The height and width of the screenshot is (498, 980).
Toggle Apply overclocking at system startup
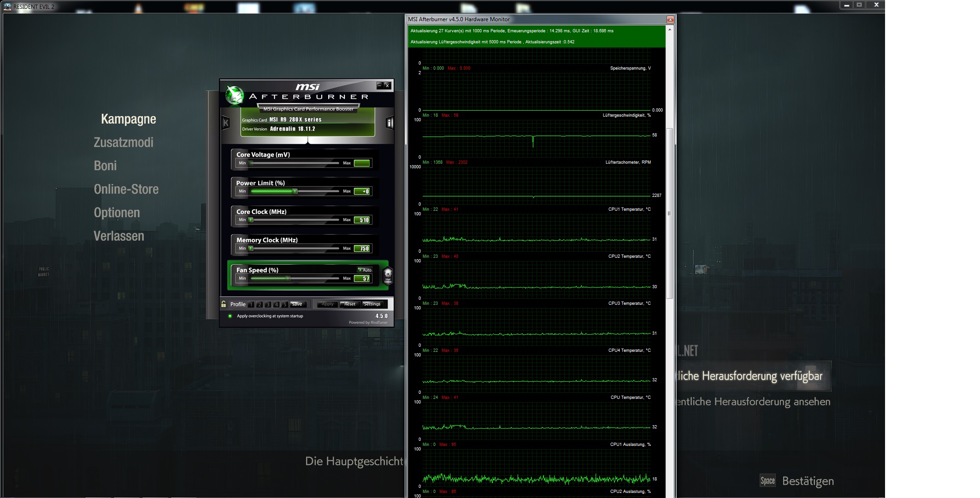pos(230,316)
